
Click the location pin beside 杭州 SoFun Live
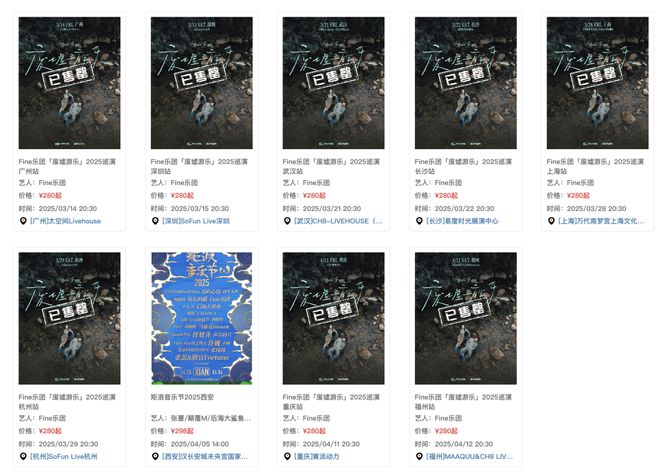[23, 456]
